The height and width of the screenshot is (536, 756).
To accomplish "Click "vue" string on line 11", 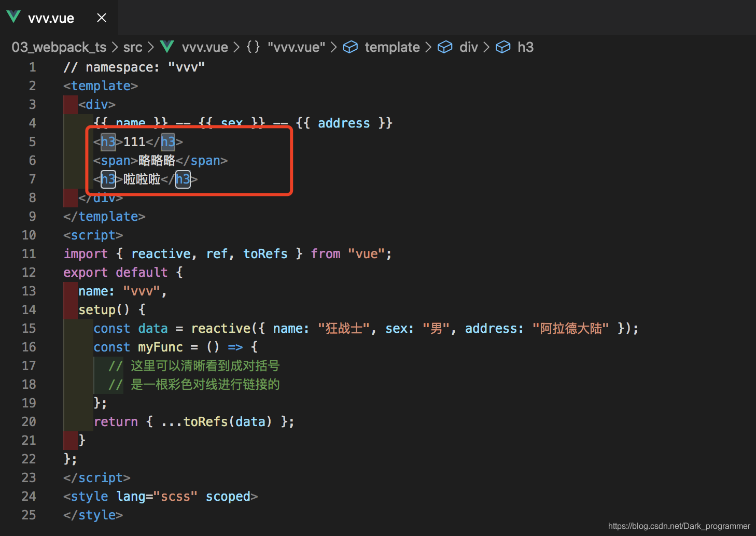I will [366, 254].
